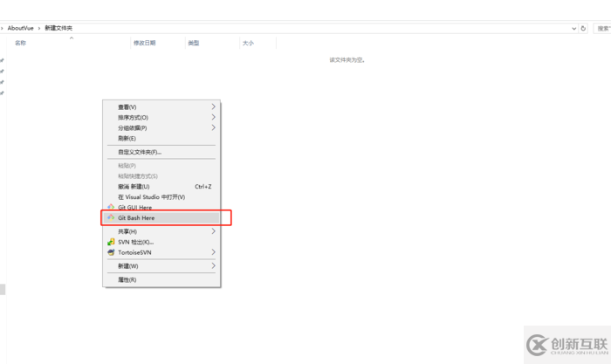Select SVN 检出(K)... menu entry

coord(161,242)
